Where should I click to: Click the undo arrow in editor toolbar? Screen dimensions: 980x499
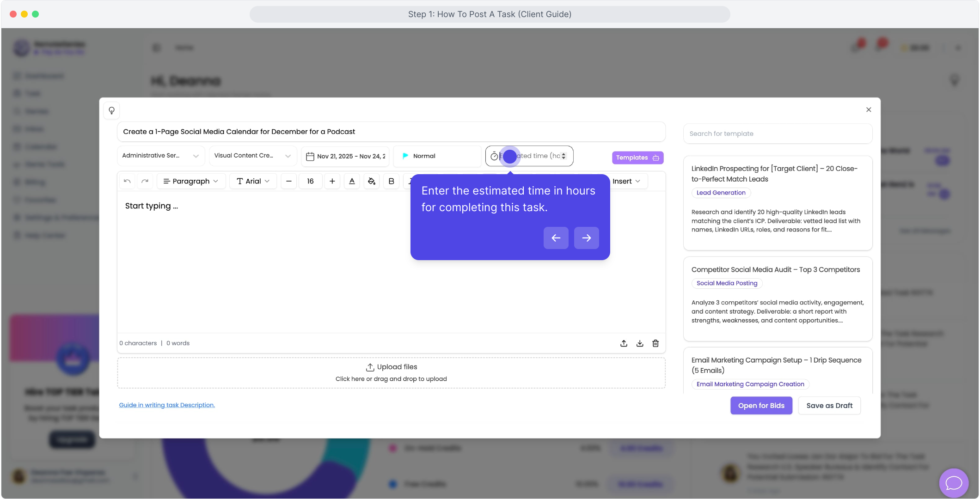[x=127, y=181]
